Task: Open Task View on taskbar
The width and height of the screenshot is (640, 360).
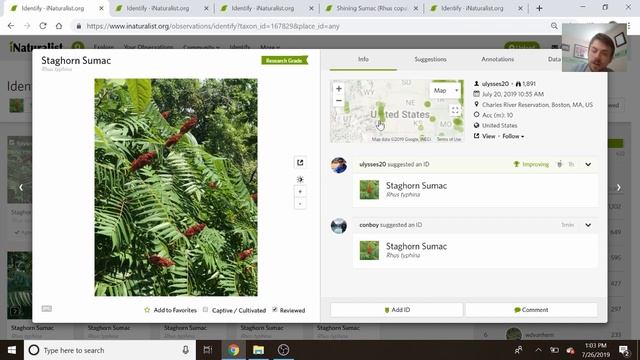Action: (x=208, y=350)
